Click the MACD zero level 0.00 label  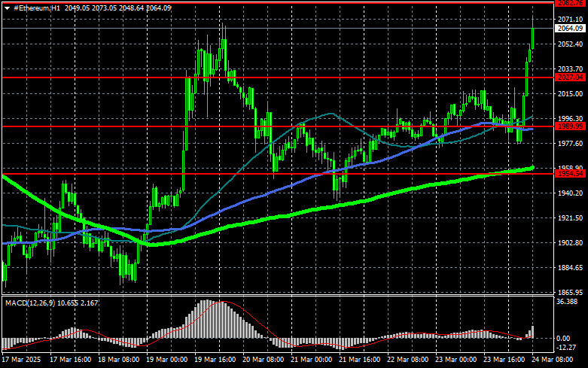click(x=564, y=339)
